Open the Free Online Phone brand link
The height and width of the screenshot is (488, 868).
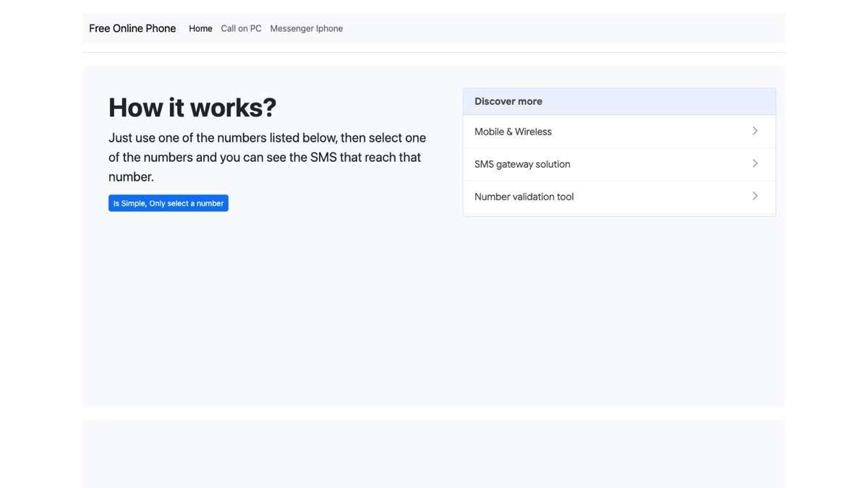[132, 29]
